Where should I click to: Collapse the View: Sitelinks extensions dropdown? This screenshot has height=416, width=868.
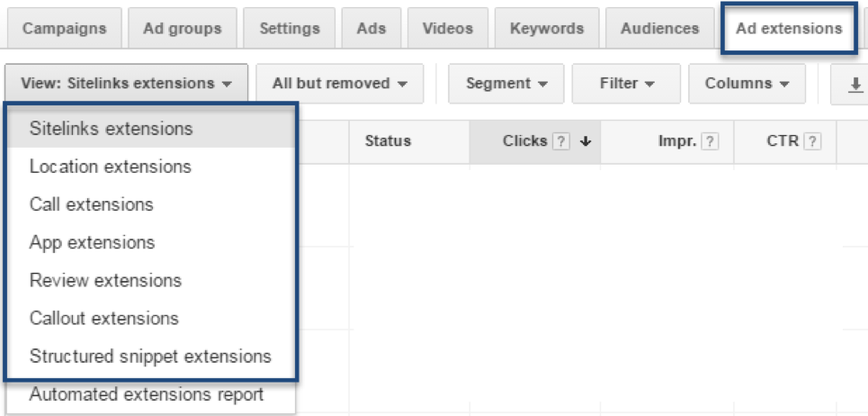click(125, 84)
